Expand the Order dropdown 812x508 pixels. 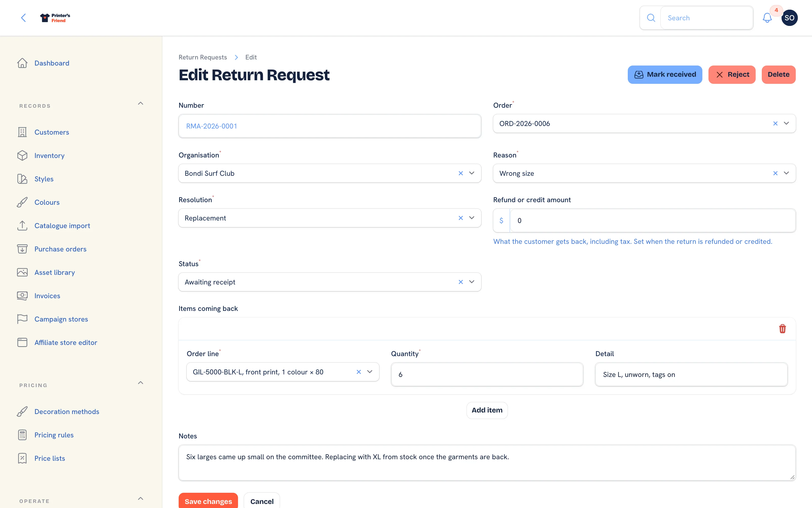coord(787,124)
